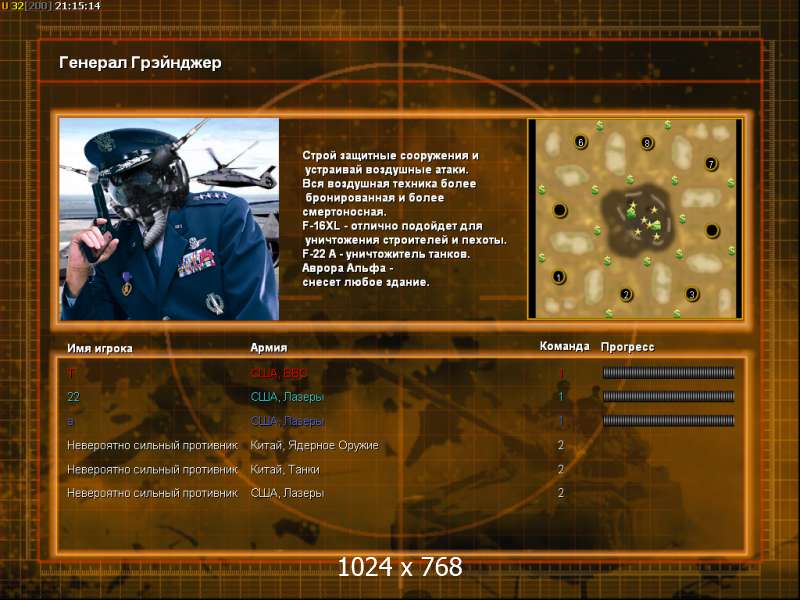This screenshot has width=800, height=600.
Task: Click the progress bar in player 22's row
Action: tap(668, 396)
